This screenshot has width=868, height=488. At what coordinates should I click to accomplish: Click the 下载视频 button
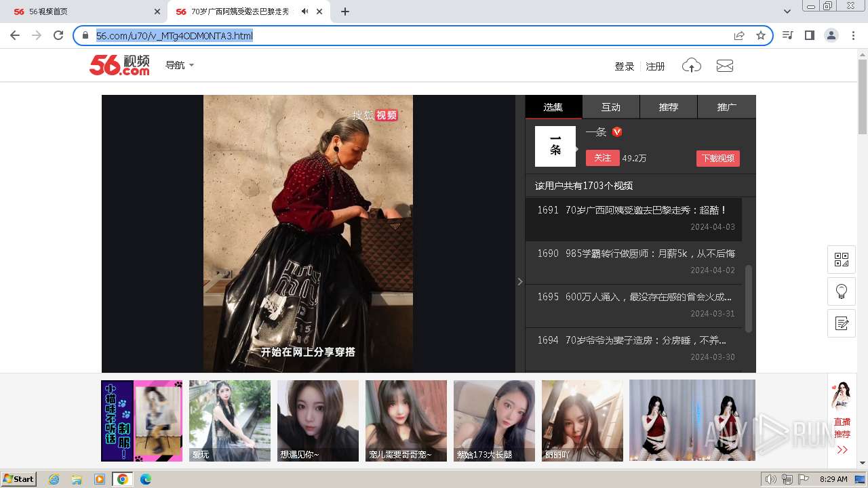pos(718,158)
